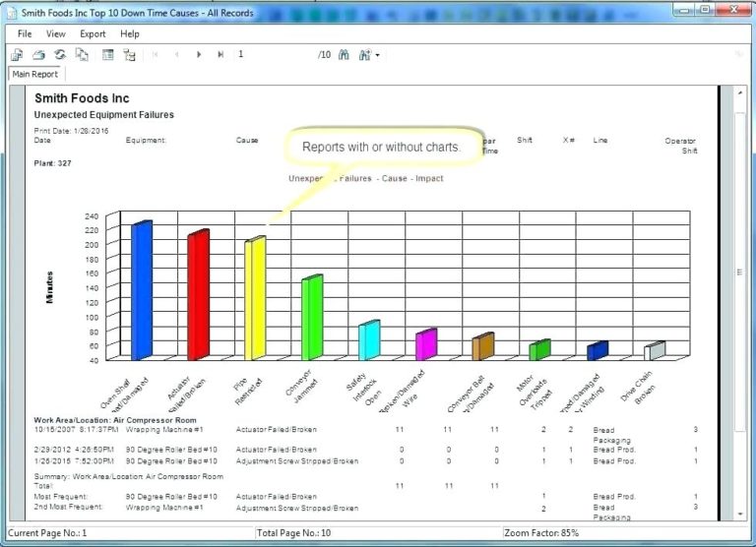Click 'Unexpected Equipment Failures' subtitle
The image size is (756, 547).
pyautogui.click(x=103, y=115)
